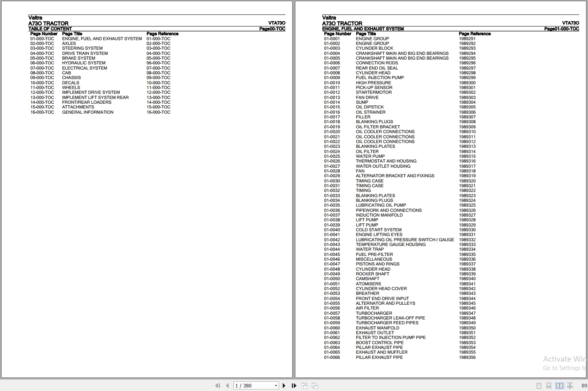
Task: Click the 'STARTERMOTOR' entry
Action: [374, 92]
